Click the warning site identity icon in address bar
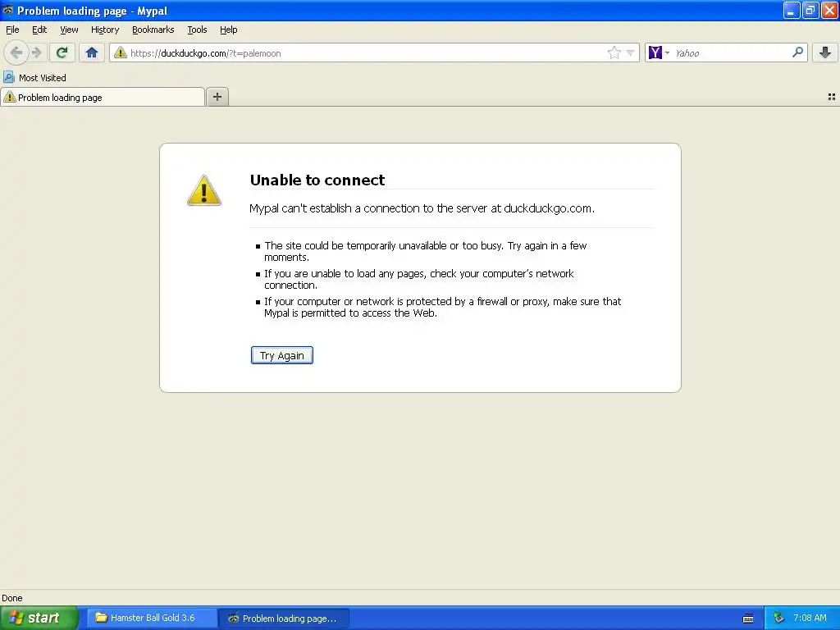 click(120, 52)
